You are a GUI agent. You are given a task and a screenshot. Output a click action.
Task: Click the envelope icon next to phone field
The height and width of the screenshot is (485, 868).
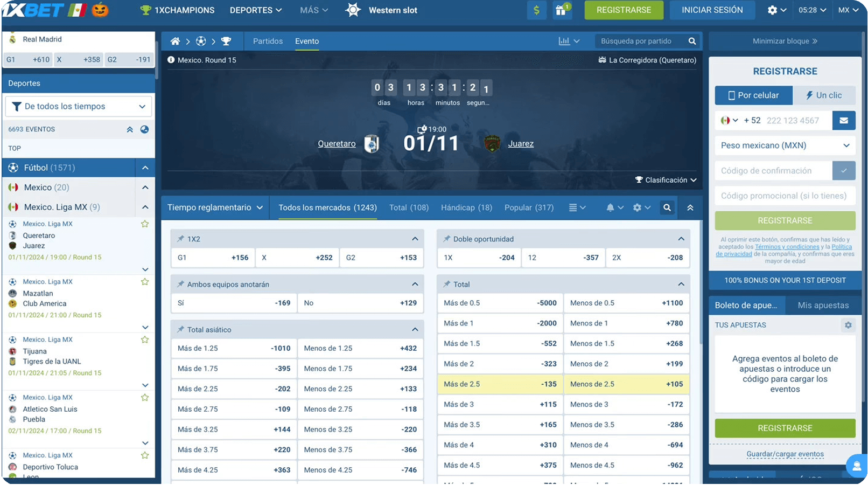point(844,121)
